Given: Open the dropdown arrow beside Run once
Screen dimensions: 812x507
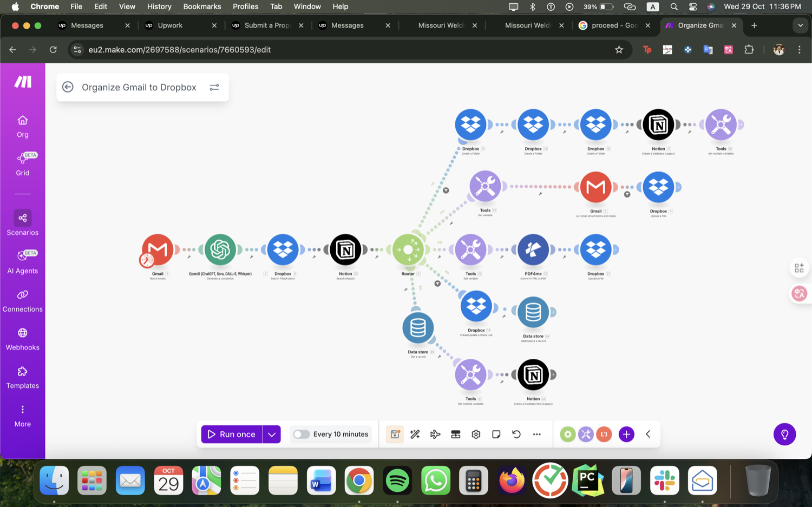Looking at the screenshot, I should tap(272, 434).
